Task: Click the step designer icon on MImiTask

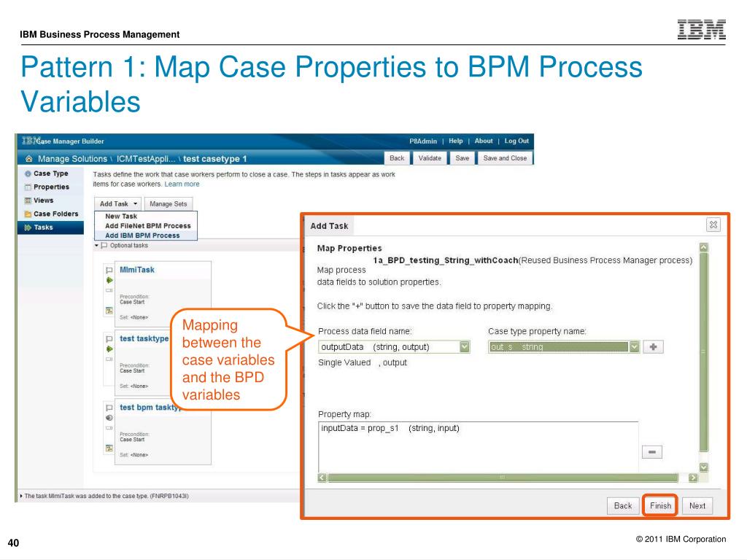Action: pyautogui.click(x=109, y=311)
